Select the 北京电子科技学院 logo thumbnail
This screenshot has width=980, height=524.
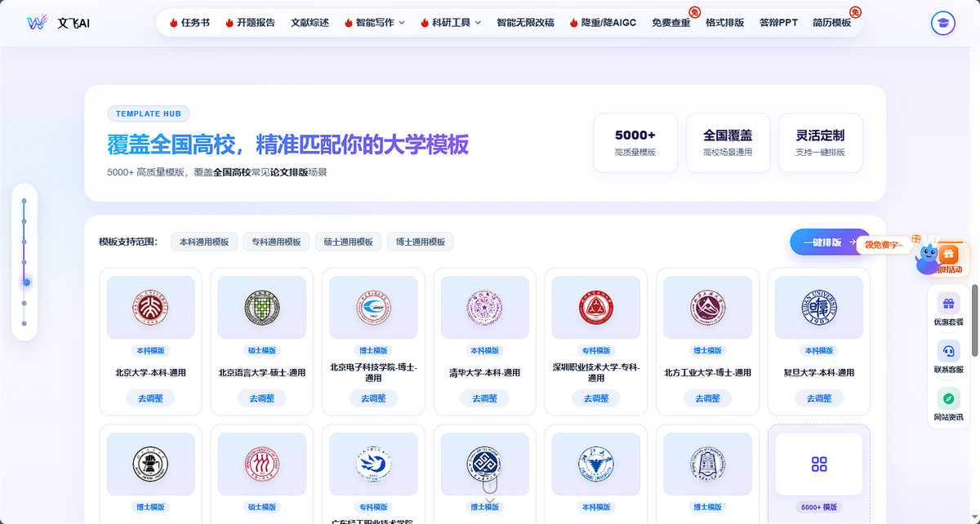click(373, 307)
